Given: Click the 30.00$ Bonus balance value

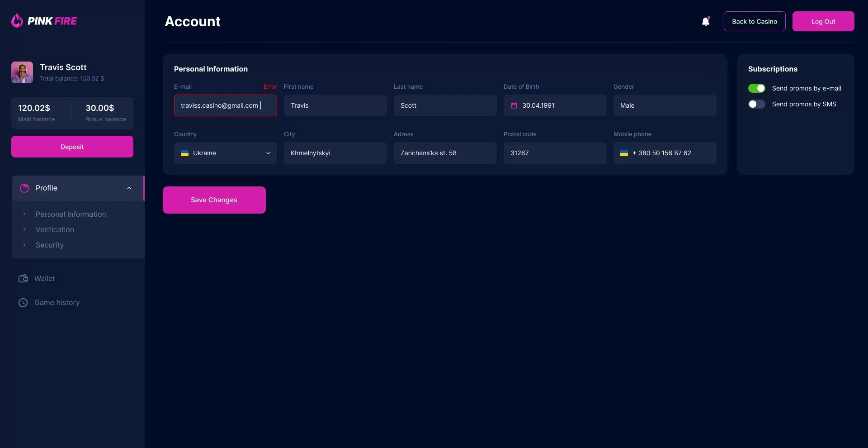Looking at the screenshot, I should click(100, 108).
